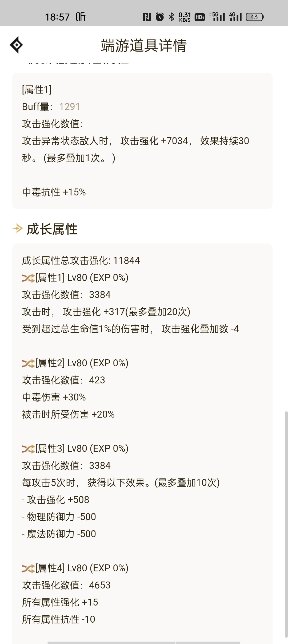Image resolution: width=288 pixels, height=644 pixels.
Task: Tap the diamond back icon in header
Action: coord(16,45)
